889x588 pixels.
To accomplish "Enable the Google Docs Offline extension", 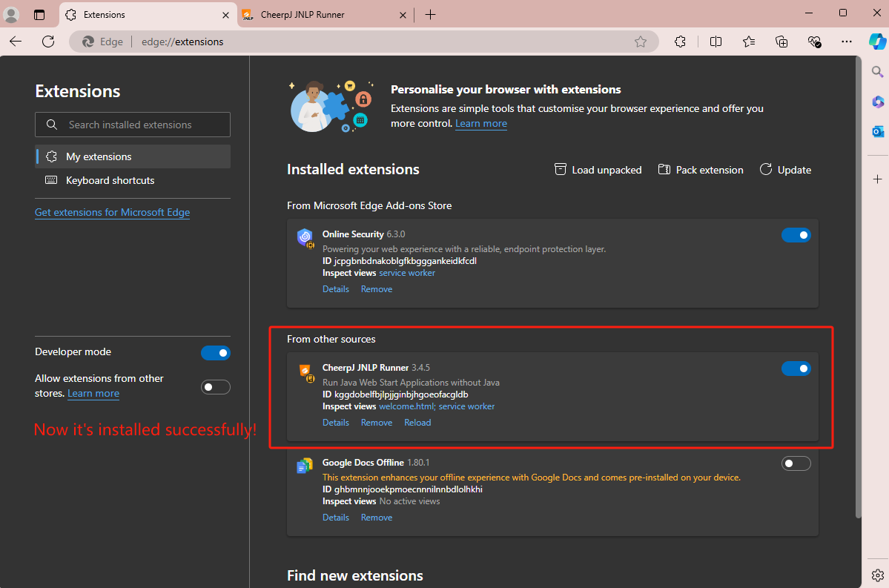I will 796,463.
